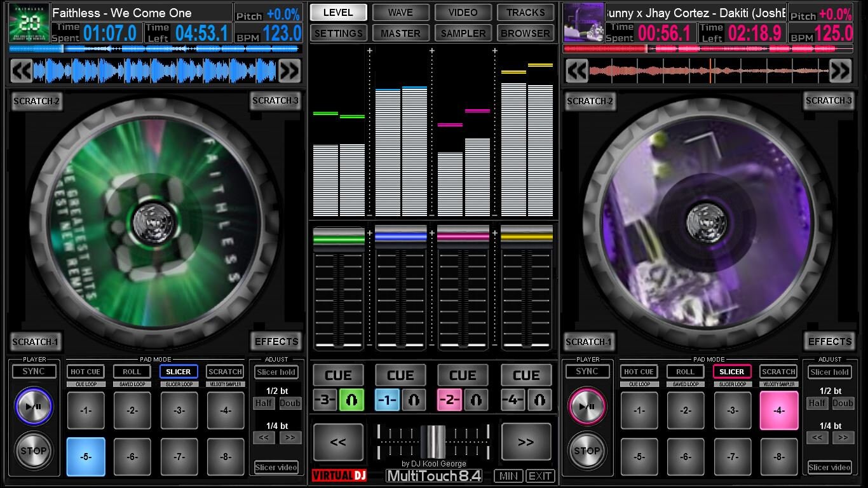Screen dimensions: 868x488
Task: Switch to the WAVE view tab
Action: tap(400, 12)
